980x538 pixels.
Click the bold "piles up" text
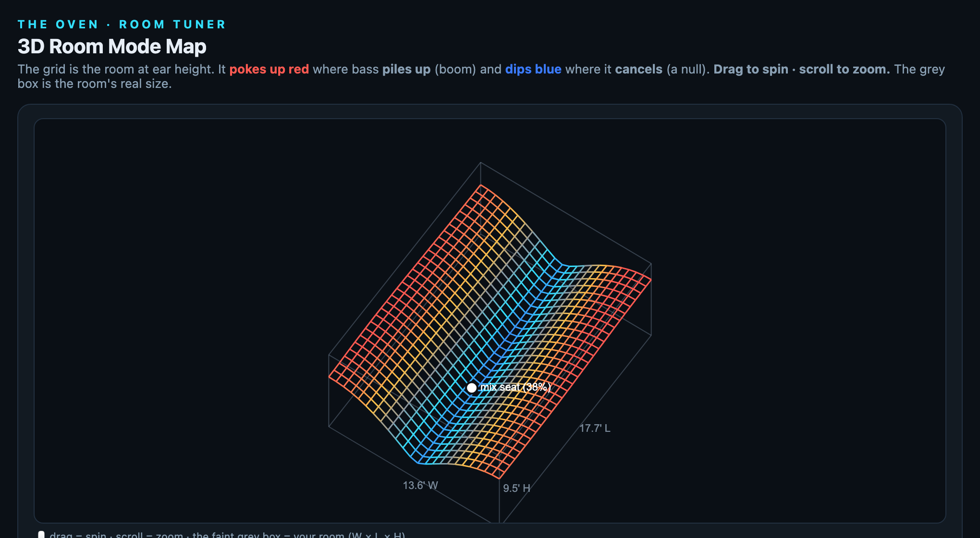406,69
